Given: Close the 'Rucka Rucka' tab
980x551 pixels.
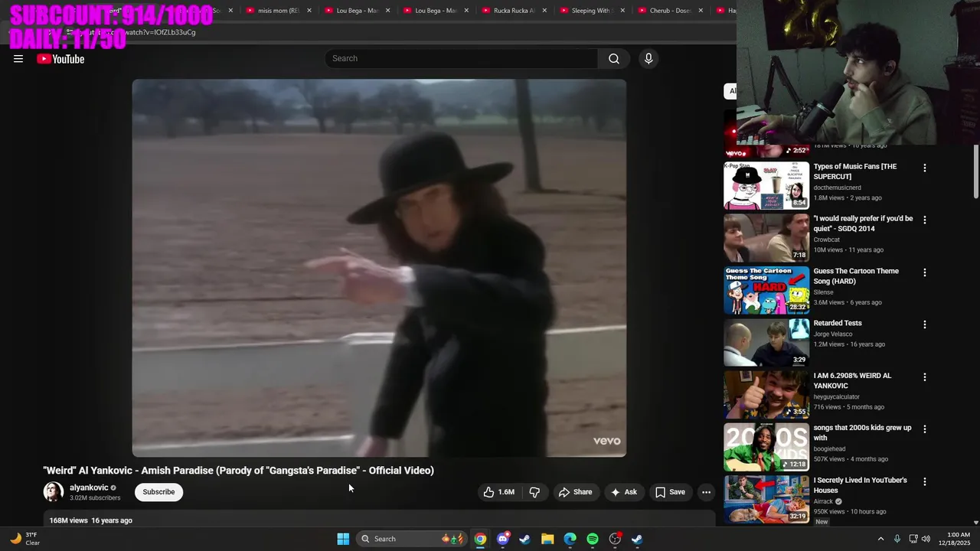Looking at the screenshot, I should click(545, 11).
